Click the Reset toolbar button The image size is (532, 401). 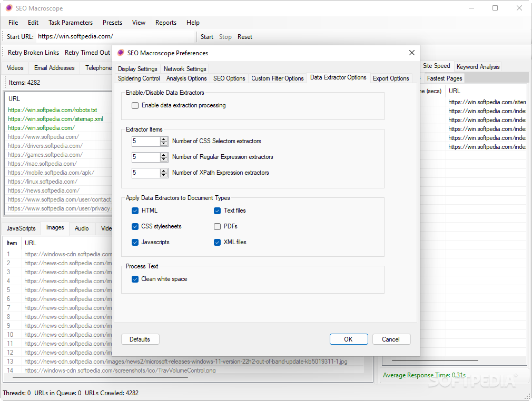click(x=244, y=37)
